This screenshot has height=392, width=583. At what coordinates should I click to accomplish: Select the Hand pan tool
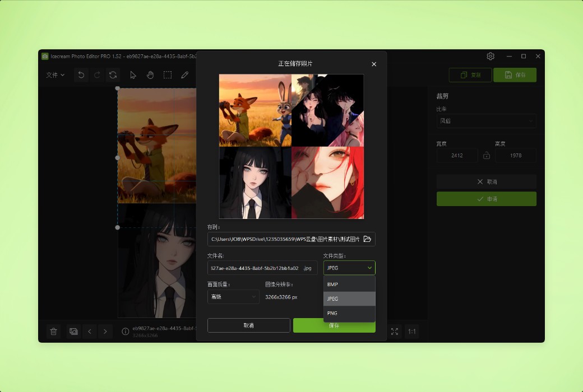(x=150, y=74)
